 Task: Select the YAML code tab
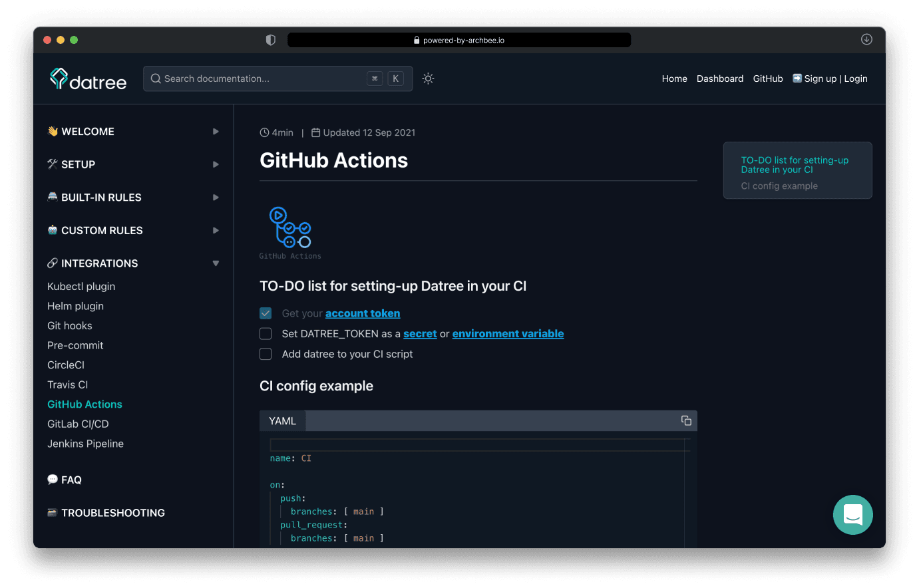pos(282,421)
